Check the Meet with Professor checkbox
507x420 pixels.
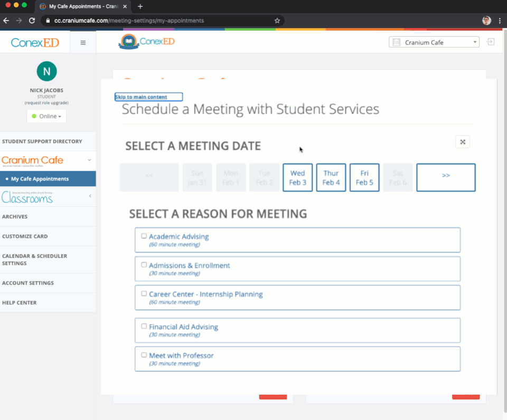coord(144,355)
